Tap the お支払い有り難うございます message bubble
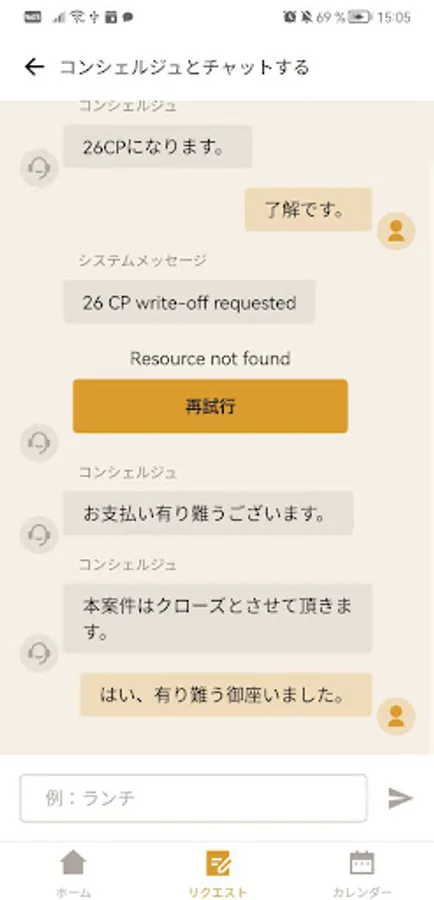 (x=208, y=513)
